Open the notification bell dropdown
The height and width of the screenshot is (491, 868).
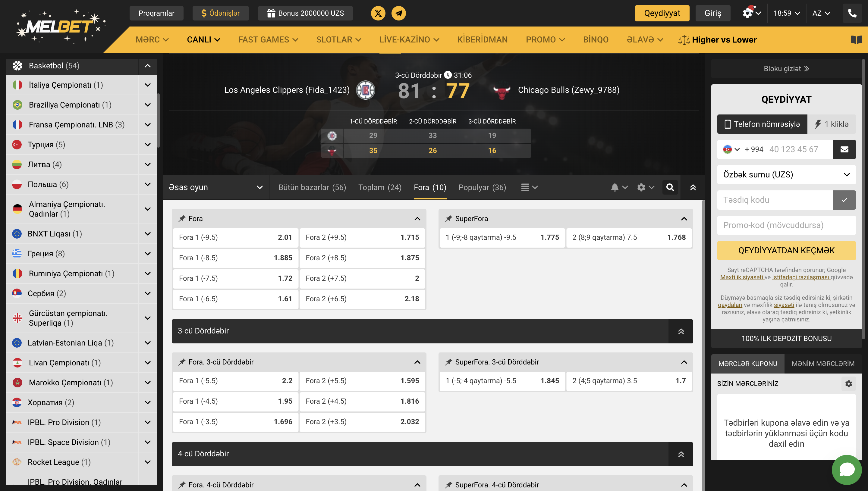(x=619, y=187)
